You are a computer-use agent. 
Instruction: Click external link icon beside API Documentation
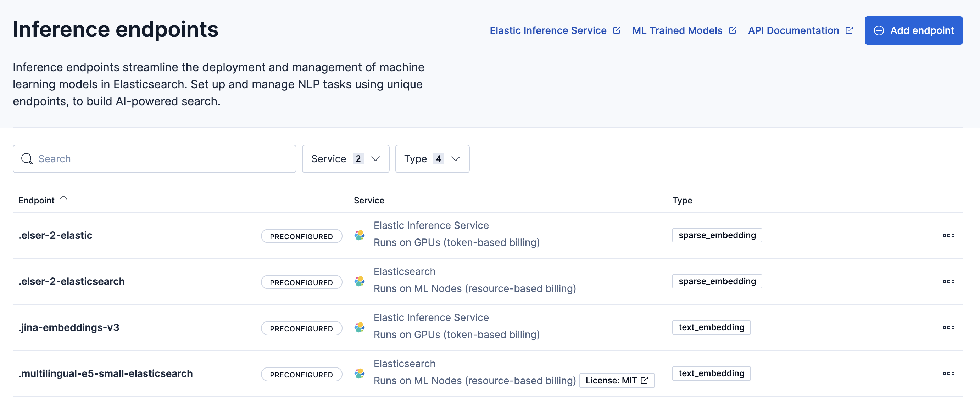tap(849, 30)
